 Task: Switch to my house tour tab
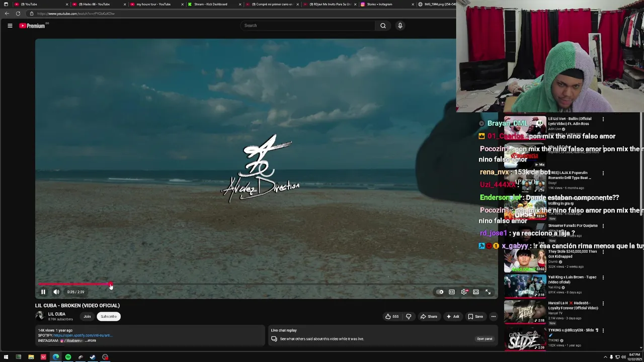click(156, 4)
